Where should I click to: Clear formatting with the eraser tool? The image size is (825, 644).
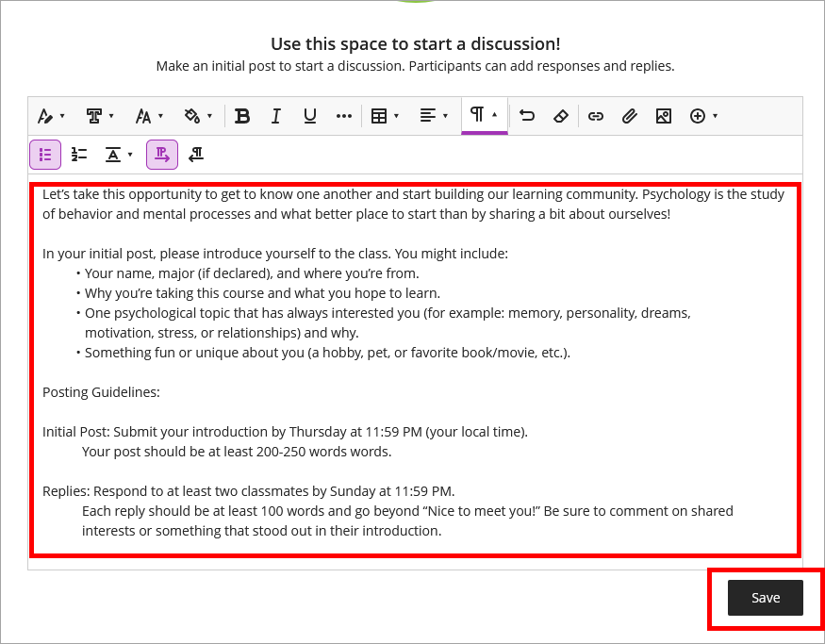tap(561, 115)
